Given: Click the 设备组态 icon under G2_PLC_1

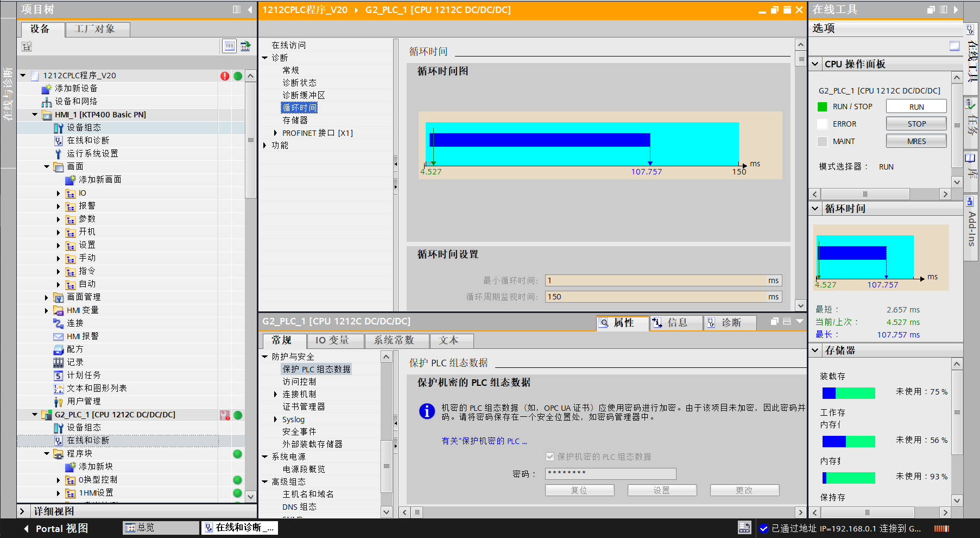Looking at the screenshot, I should point(59,428).
